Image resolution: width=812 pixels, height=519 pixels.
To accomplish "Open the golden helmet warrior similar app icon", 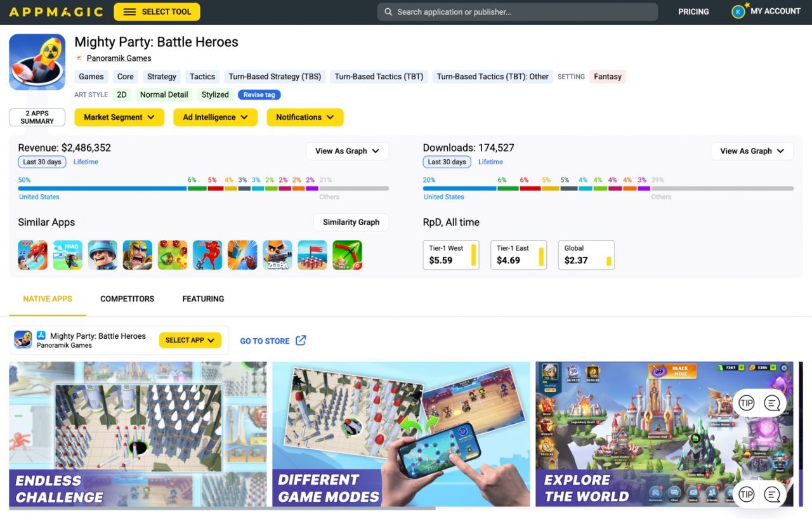I will coord(137,255).
